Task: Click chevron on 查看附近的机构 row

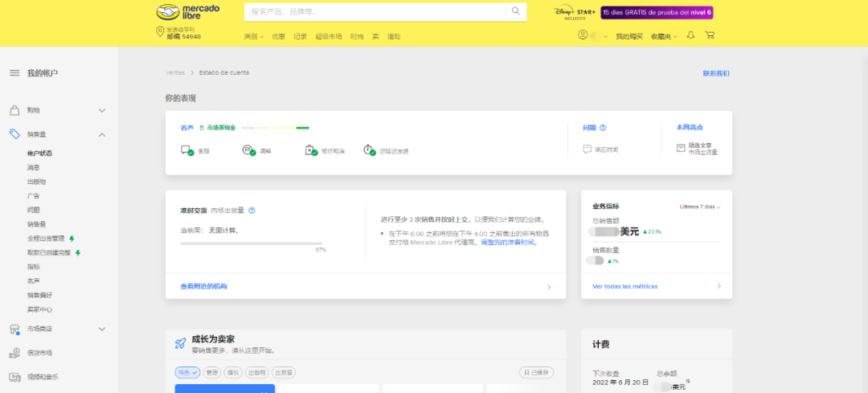Action: [549, 287]
